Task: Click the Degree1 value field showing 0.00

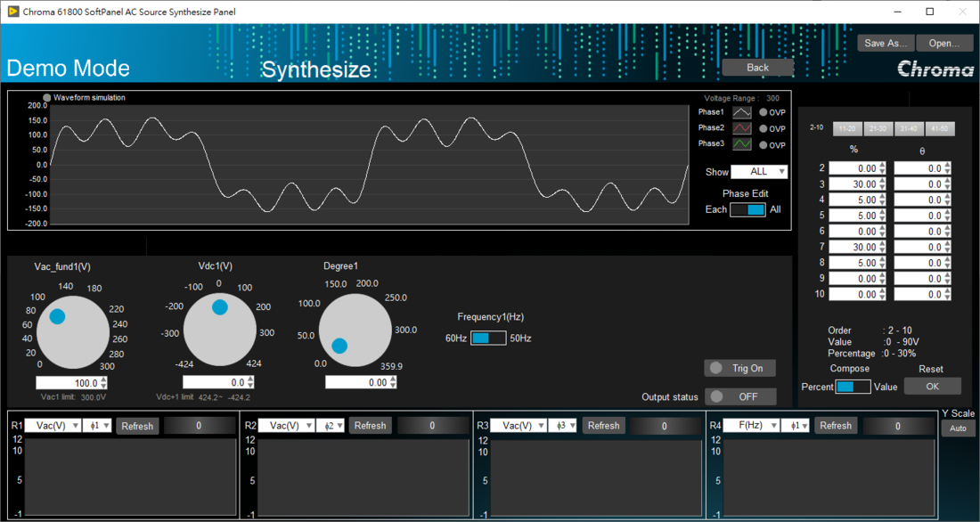Action: (x=356, y=382)
